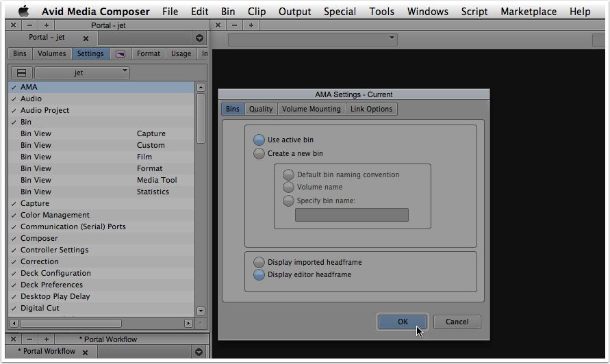Select Create a new bin option
Image resolution: width=610 pixels, height=364 pixels.
[x=259, y=154]
